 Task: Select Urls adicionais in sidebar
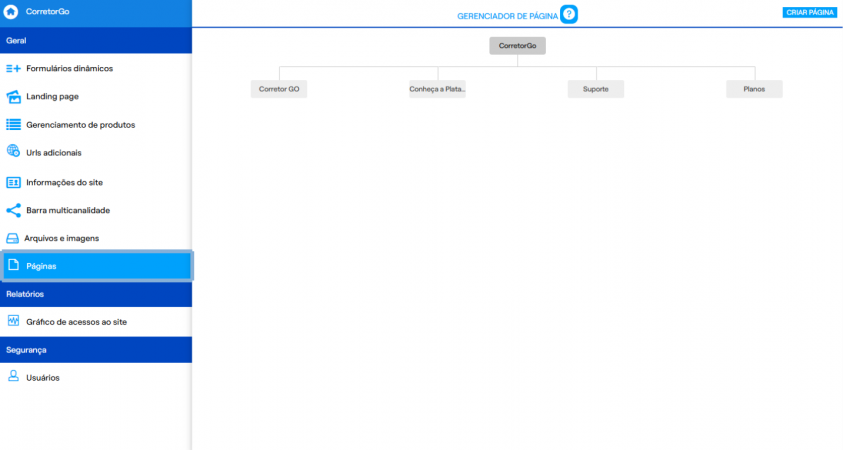click(96, 153)
